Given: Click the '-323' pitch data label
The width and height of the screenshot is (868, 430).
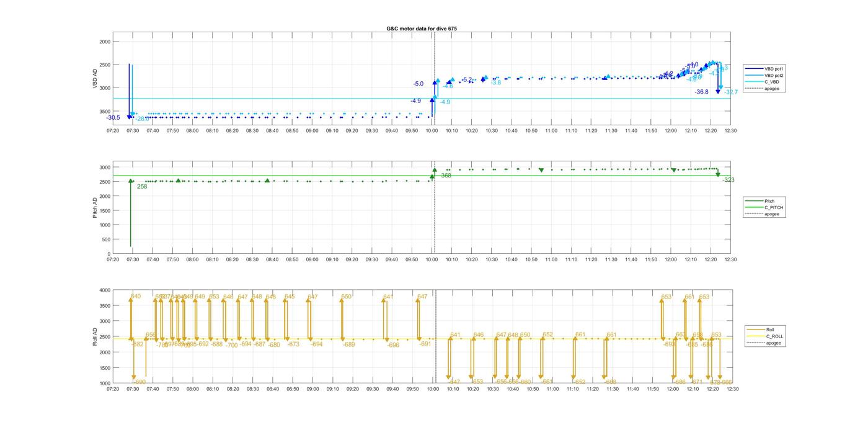Looking at the screenshot, I should [728, 180].
